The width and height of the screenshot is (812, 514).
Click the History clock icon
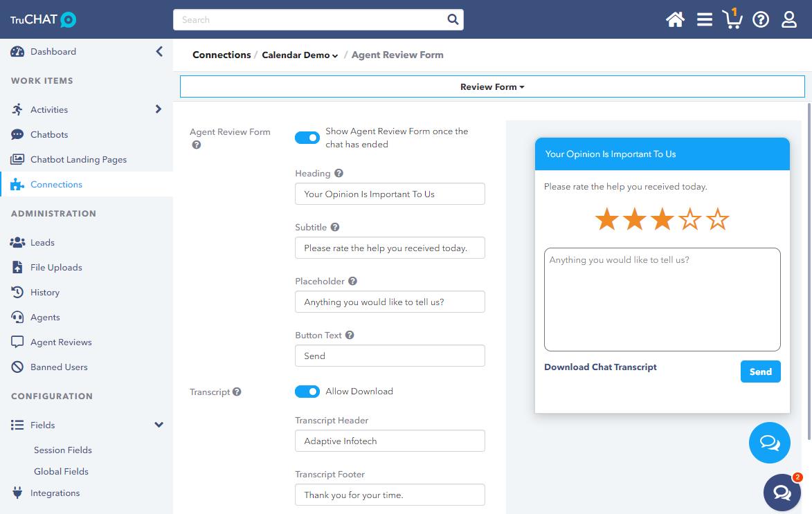click(17, 292)
